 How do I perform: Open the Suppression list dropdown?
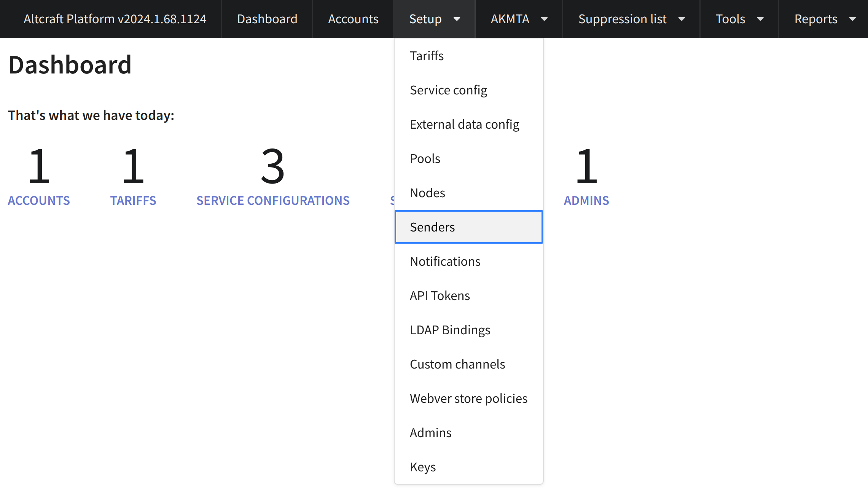[631, 19]
